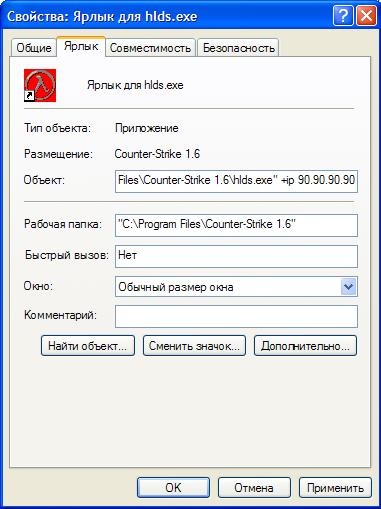Click the Быстрый вызов: label
381x509 pixels.
pyautogui.click(x=67, y=255)
